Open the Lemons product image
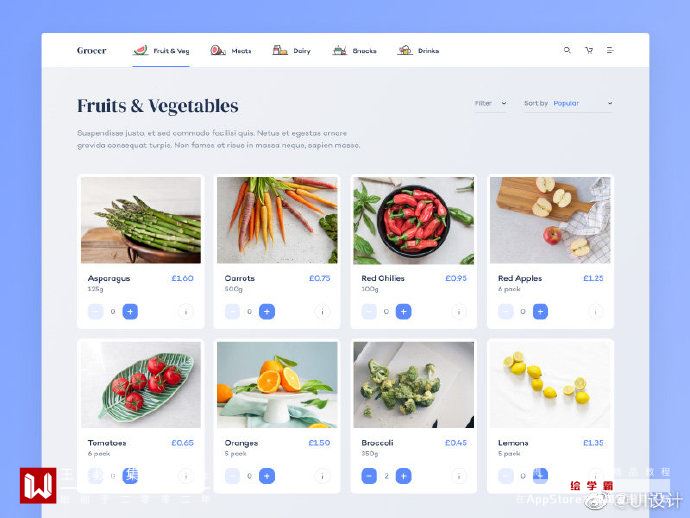The height and width of the screenshot is (518, 690). point(550,385)
